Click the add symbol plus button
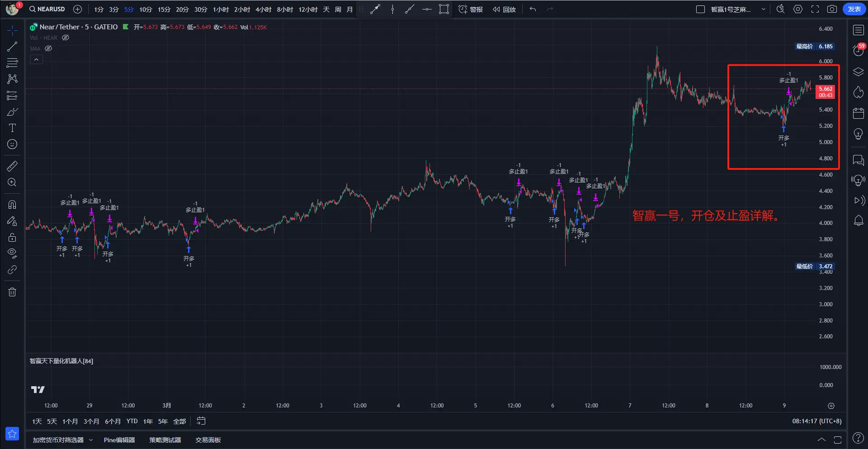The image size is (868, 449). [x=78, y=9]
